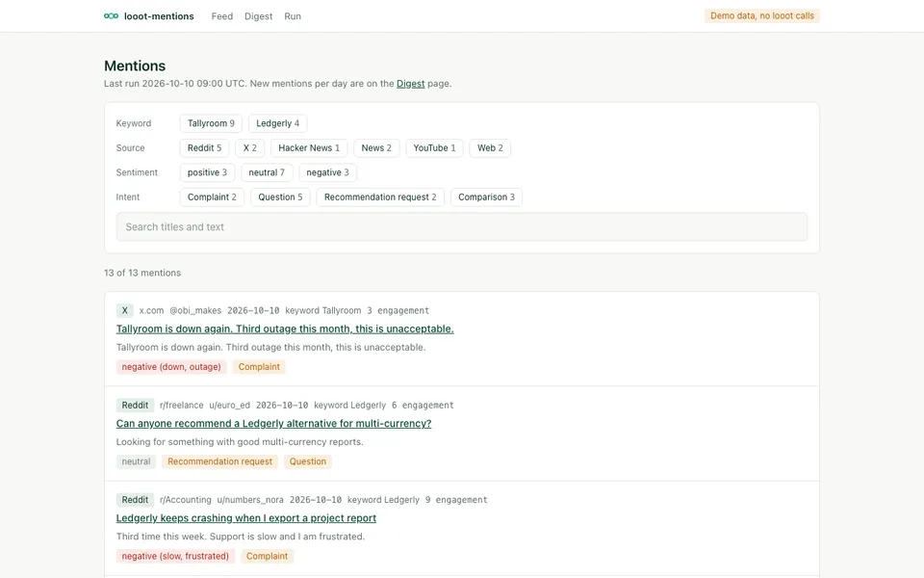Select neutral sentiment filter
This screenshot has width=924, height=578.
pos(267,172)
